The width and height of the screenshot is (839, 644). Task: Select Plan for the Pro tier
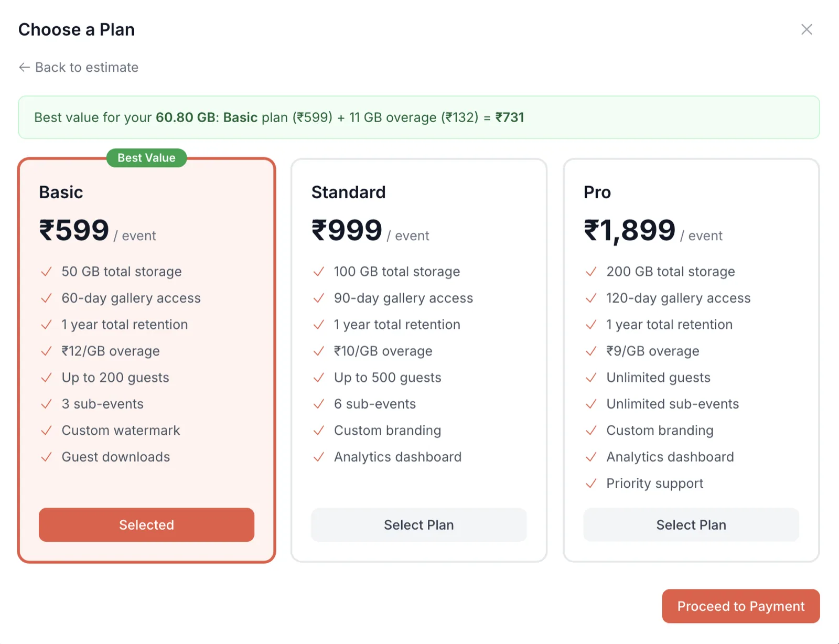[691, 524]
